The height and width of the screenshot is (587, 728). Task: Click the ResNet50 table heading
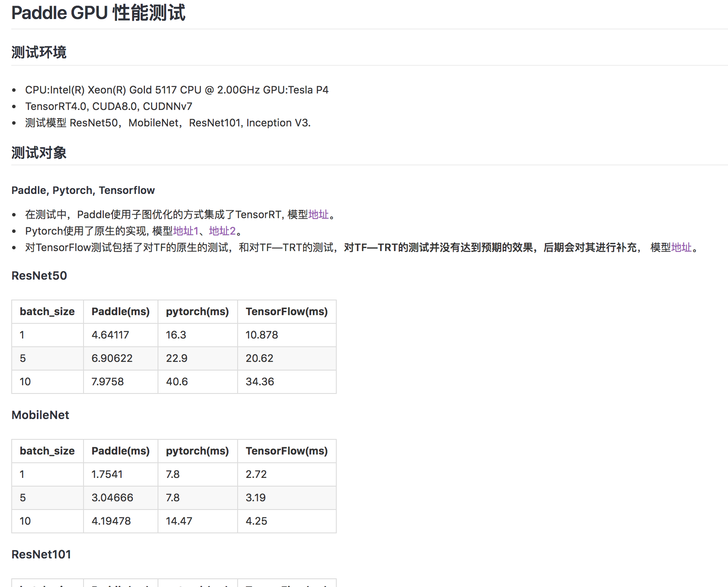[x=39, y=276]
